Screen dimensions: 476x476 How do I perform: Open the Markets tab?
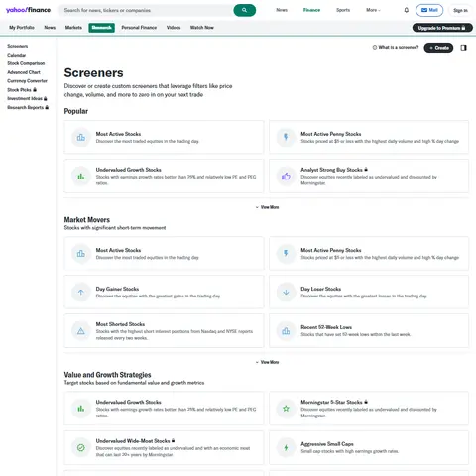pyautogui.click(x=73, y=28)
